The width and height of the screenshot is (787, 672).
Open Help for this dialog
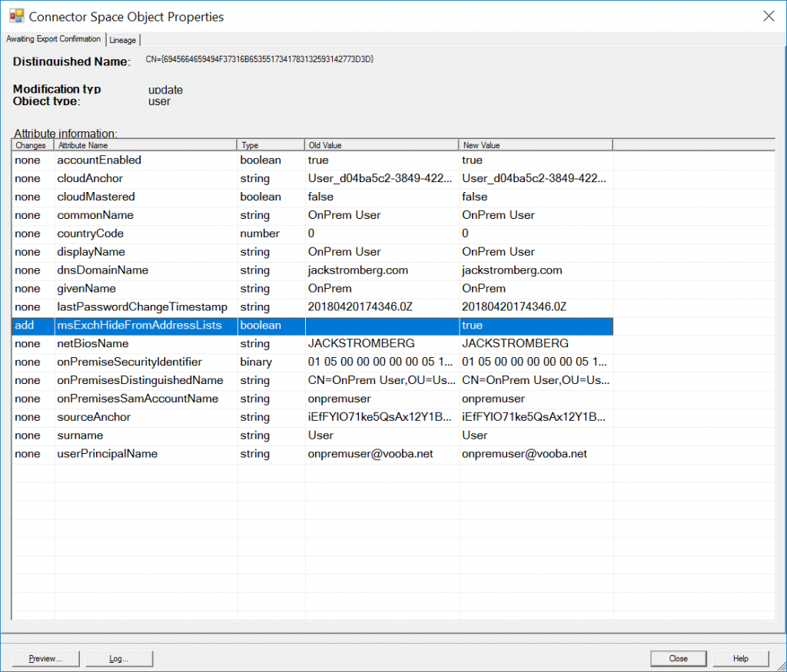pyautogui.click(x=740, y=658)
